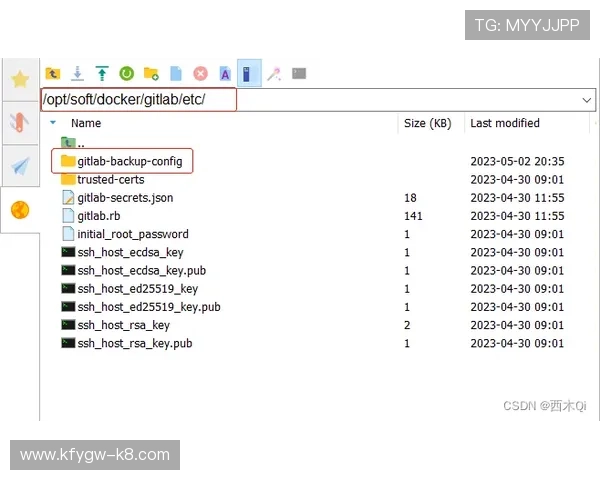600x480 pixels.
Task: Click the parent directory toolbar icon
Action: tap(53, 73)
